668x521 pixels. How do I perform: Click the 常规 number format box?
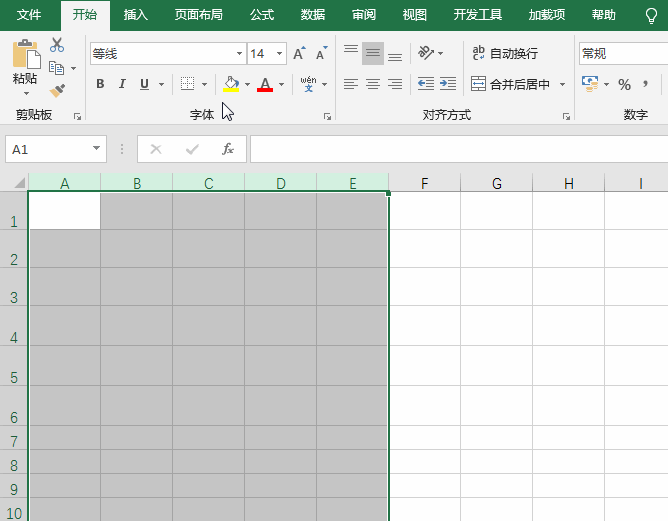pyautogui.click(x=623, y=53)
